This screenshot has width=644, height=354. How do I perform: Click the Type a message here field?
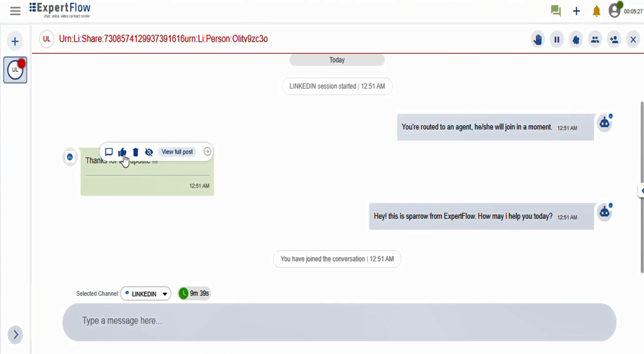click(x=340, y=322)
